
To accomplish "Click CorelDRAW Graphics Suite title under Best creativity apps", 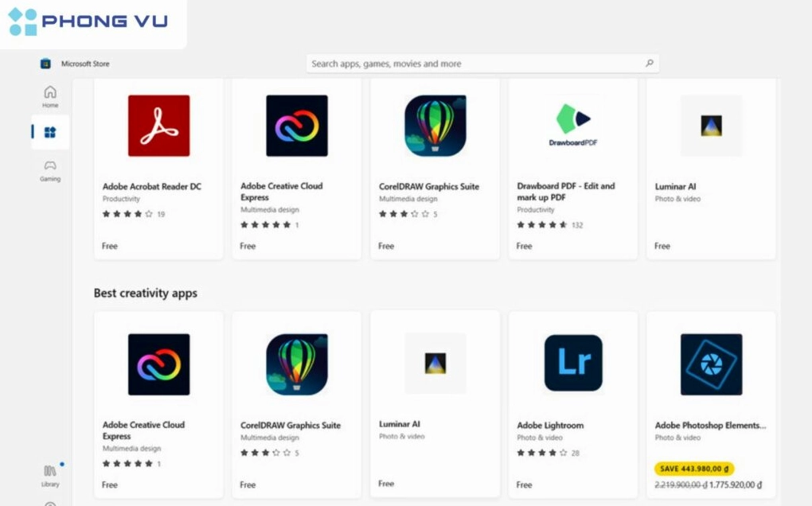I will pyautogui.click(x=291, y=426).
